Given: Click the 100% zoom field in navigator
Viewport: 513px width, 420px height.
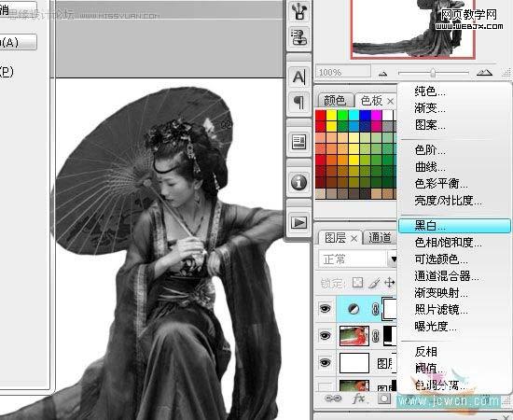Looking at the screenshot, I should [x=343, y=72].
